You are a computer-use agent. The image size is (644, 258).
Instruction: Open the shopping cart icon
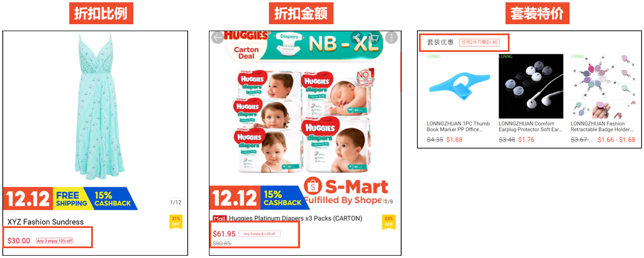[373, 38]
